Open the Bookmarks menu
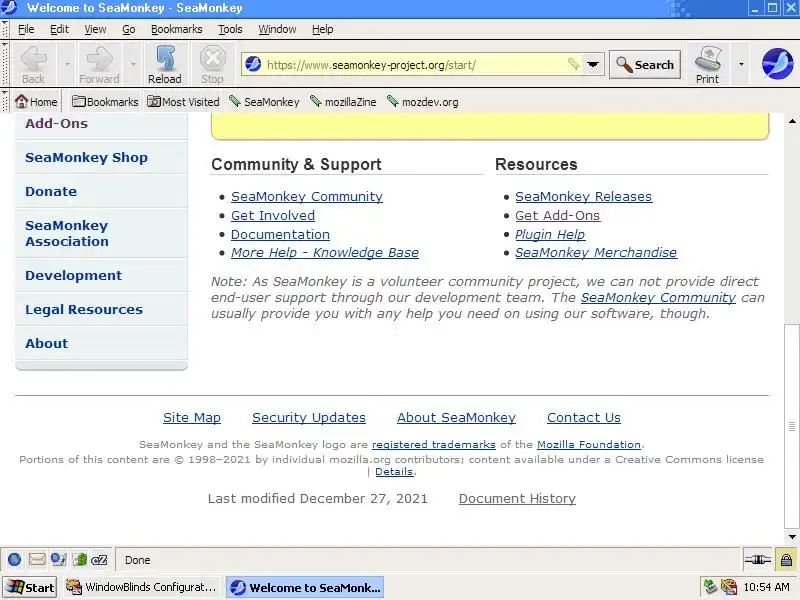The height and width of the screenshot is (600, 800). click(x=177, y=29)
